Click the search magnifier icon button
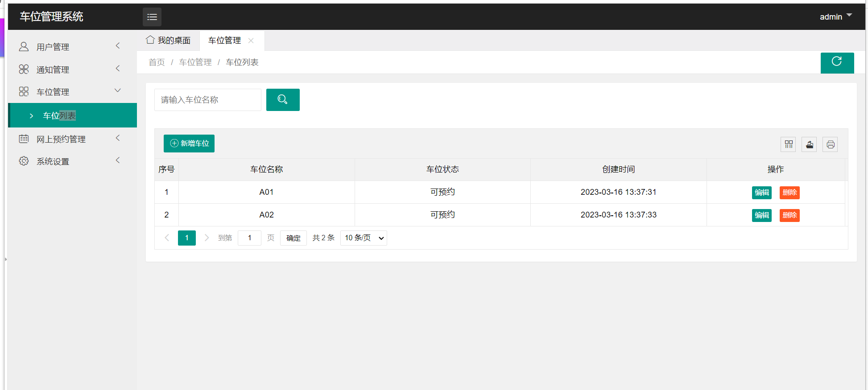Image resolution: width=868 pixels, height=390 pixels. coord(283,99)
